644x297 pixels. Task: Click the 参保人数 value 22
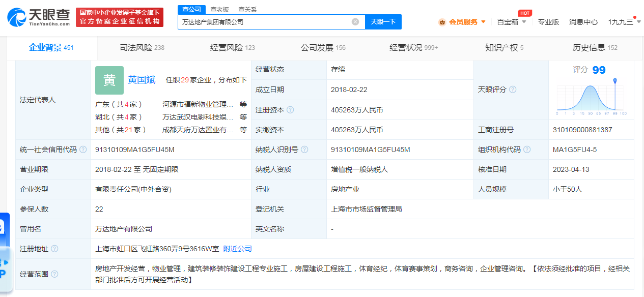click(x=99, y=209)
